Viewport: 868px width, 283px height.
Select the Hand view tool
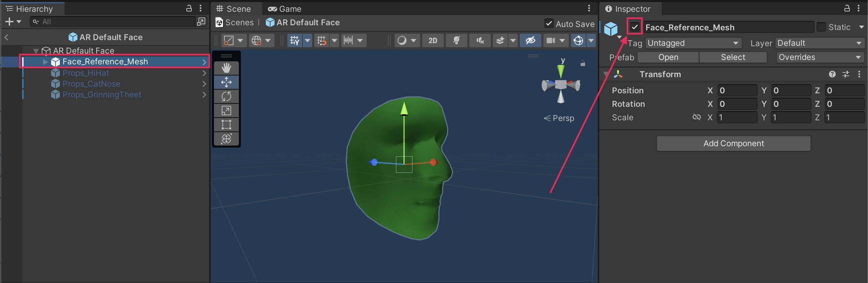(226, 68)
